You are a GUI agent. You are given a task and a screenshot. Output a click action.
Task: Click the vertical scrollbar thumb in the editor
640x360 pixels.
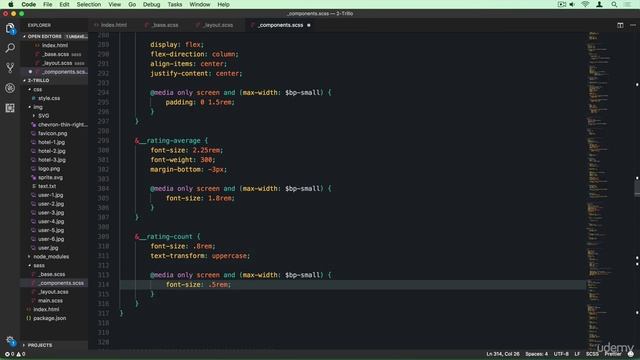tap(637, 188)
